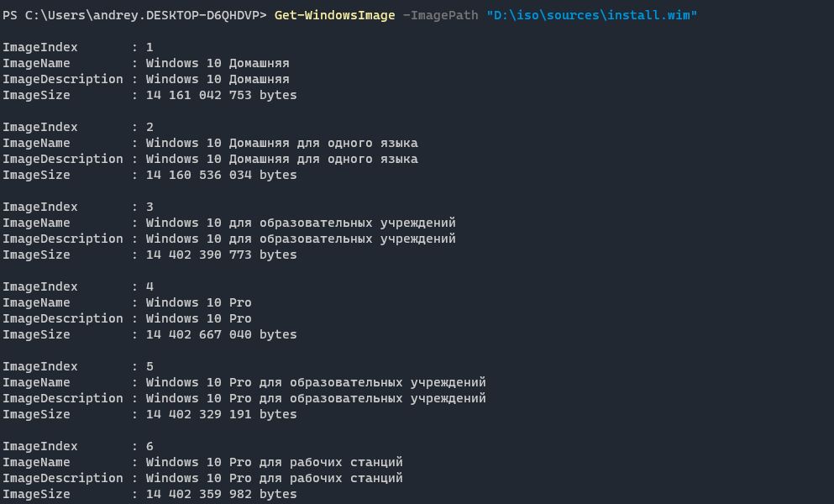Click the size 14 402 359 982 bytes
The width and height of the screenshot is (834, 504).
click(x=221, y=494)
